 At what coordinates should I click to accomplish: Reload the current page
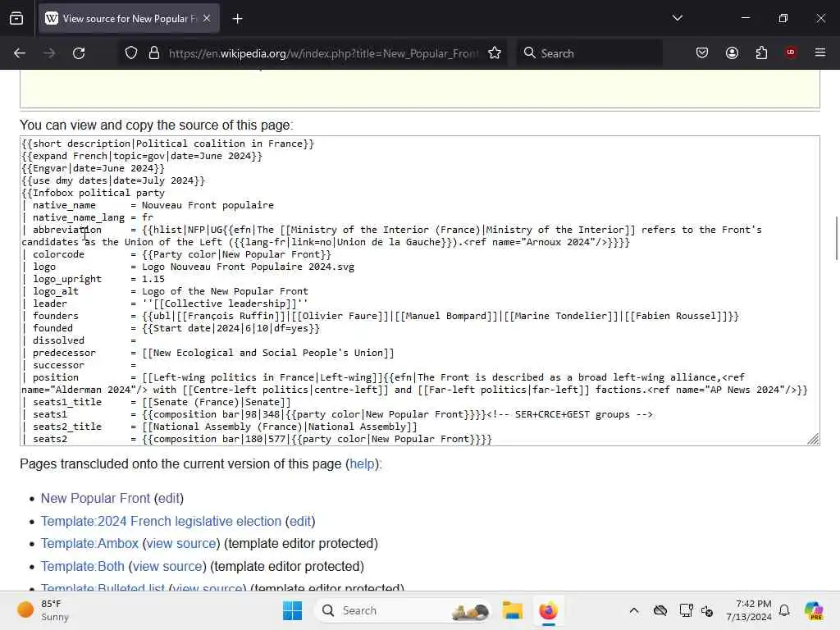click(79, 53)
